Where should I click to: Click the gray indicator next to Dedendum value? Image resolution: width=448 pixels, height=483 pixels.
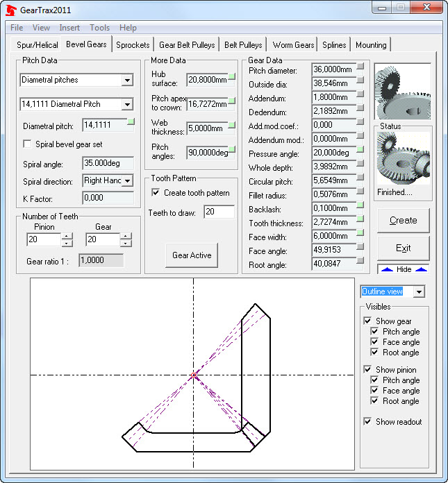point(360,108)
